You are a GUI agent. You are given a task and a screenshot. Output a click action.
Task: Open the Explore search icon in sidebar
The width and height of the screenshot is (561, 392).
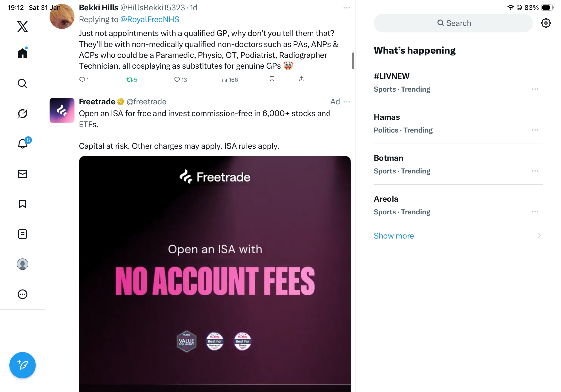click(23, 84)
